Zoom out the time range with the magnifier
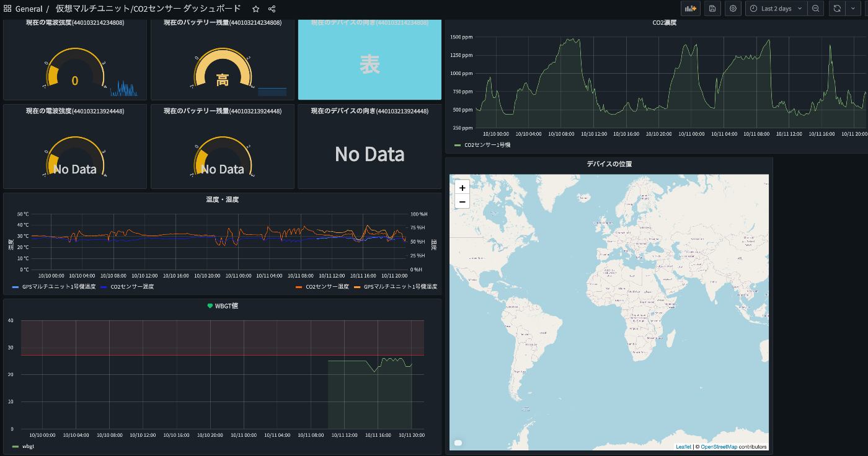The height and width of the screenshot is (456, 868). click(816, 9)
